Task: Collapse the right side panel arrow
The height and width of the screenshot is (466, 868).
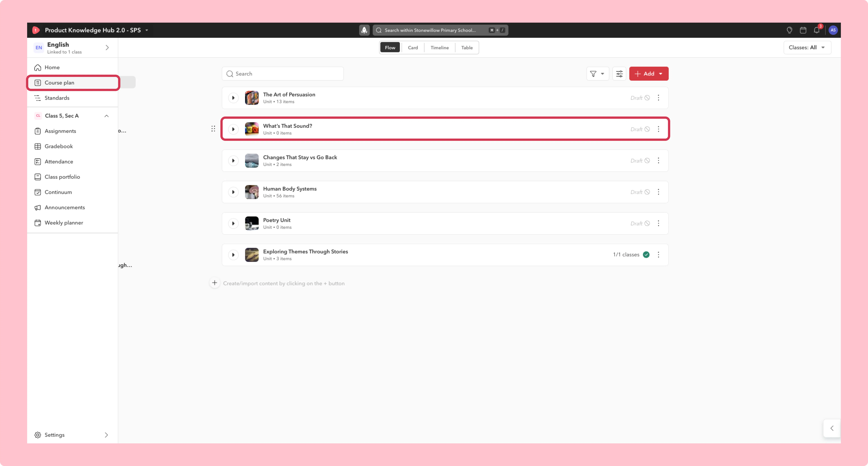Action: pyautogui.click(x=832, y=428)
